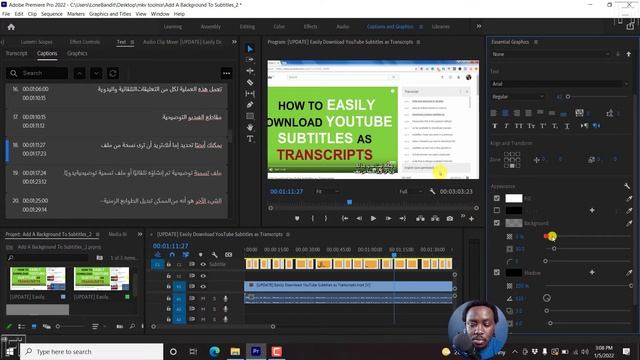Viewport: 640px width, 360px height.
Task: Open Appearance graphics properties wrench
Action: (x=627, y=186)
